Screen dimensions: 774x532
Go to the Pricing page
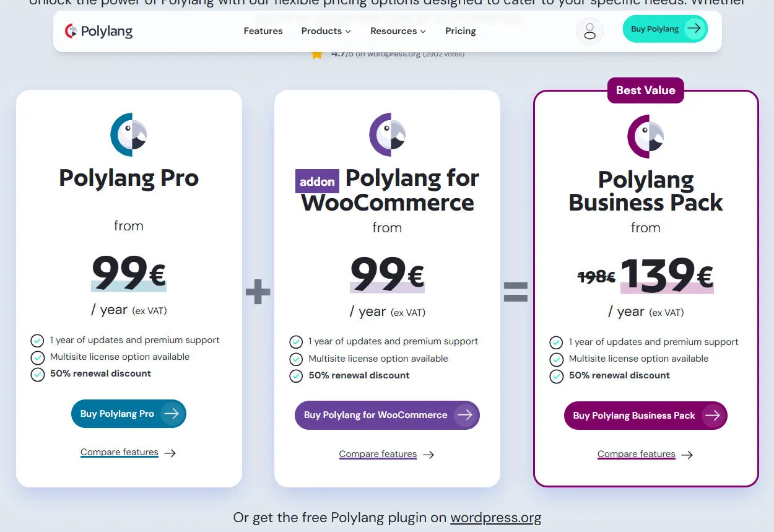461,31
